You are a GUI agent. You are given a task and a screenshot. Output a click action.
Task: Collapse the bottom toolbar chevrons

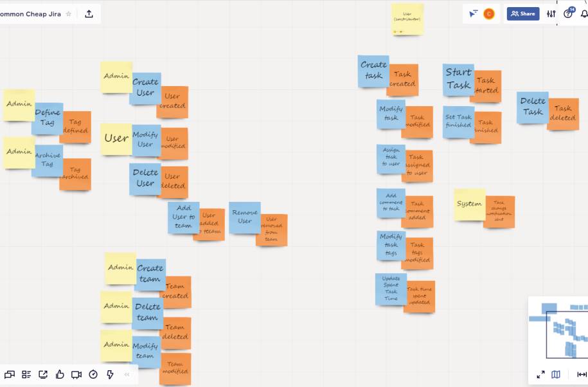127,374
